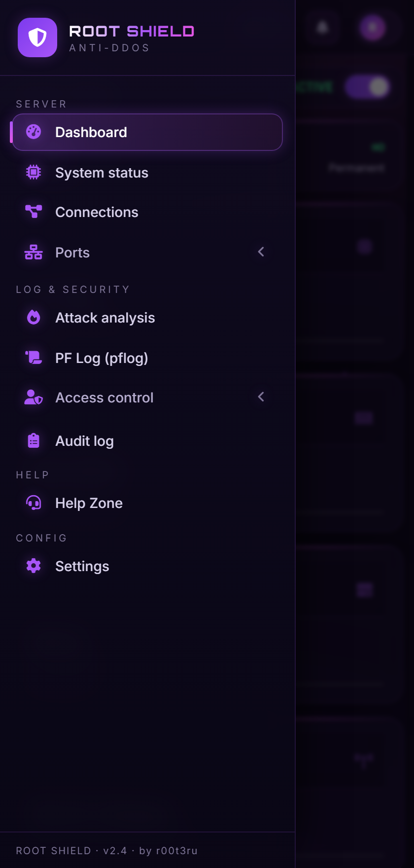Toggle the blurred active protection switch
Viewport: 414px width, 868px height.
coord(367,87)
